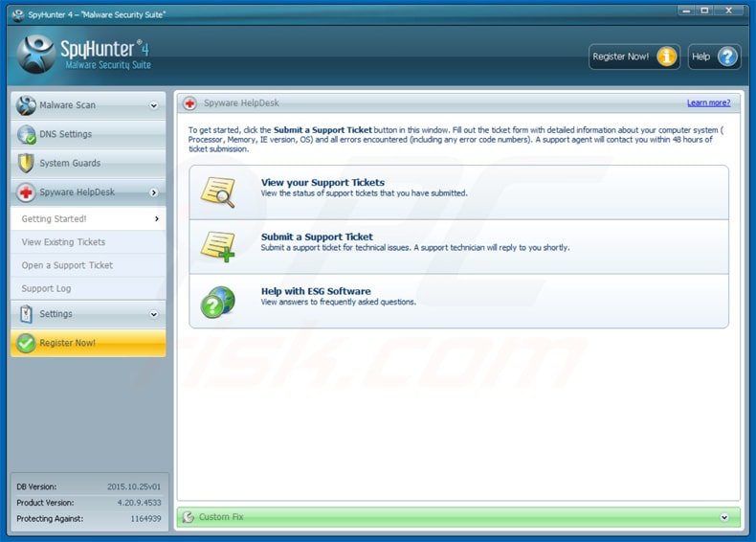Click the Spyware HelpDesk panel title
This screenshot has height=542, width=756.
click(x=241, y=103)
